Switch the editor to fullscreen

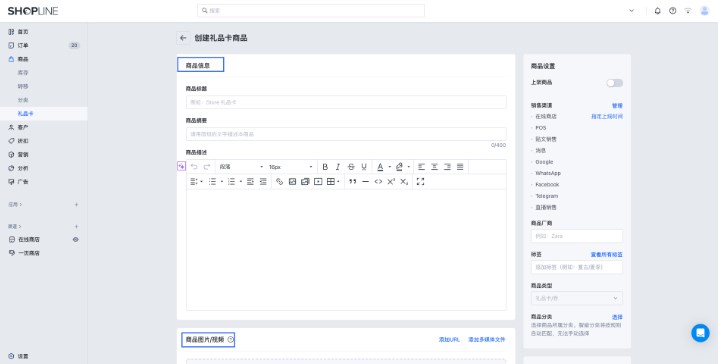tap(420, 182)
